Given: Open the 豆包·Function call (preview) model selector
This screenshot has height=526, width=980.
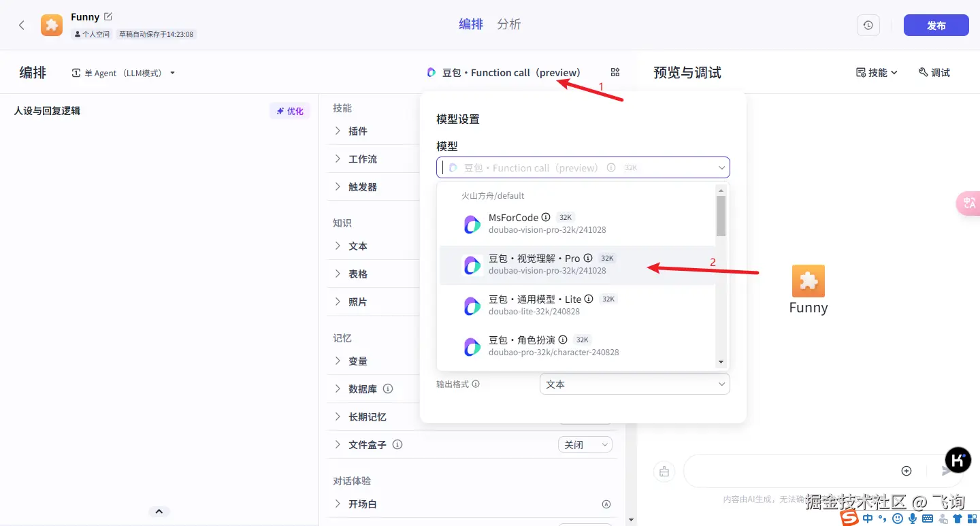Looking at the screenshot, I should tap(504, 72).
